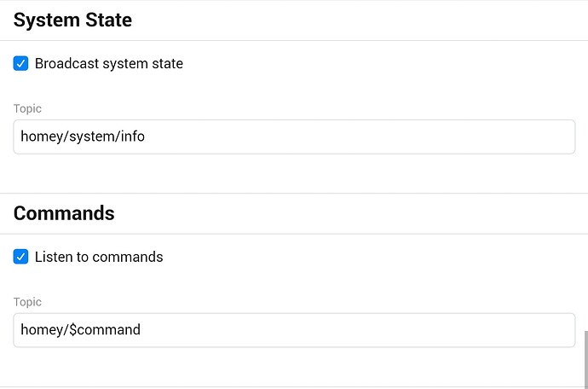Click the "homey/system/info" text in topic field
588x389 pixels.
point(82,136)
